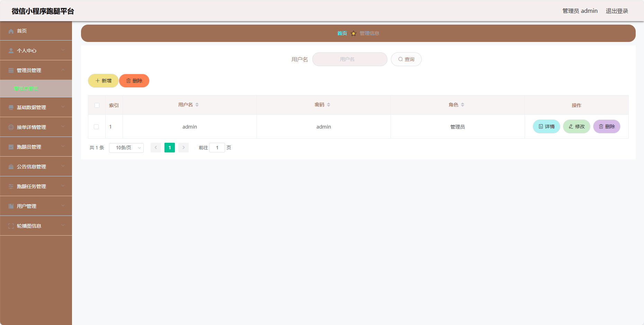Click the orange 删除 batch delete button
Image resolution: width=644 pixels, height=325 pixels.
point(134,81)
